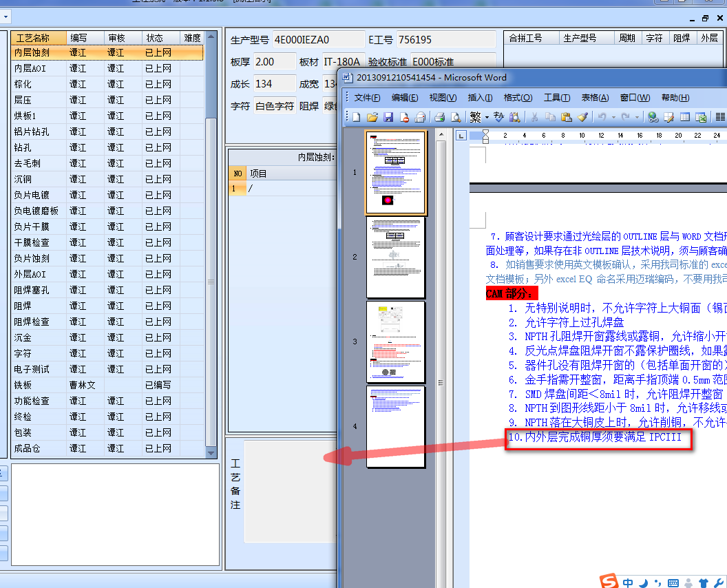The height and width of the screenshot is (588, 727).
Task: Select the 沉金 process row
Action: (x=107, y=337)
